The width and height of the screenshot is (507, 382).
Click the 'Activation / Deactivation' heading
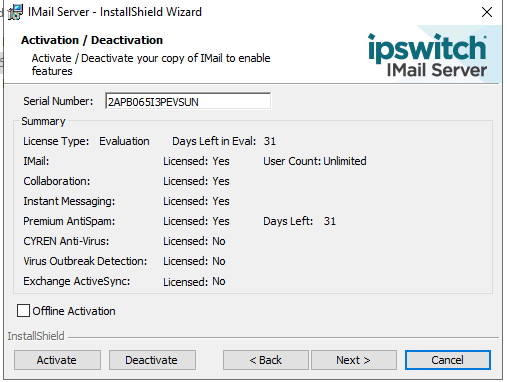pyautogui.click(x=92, y=40)
